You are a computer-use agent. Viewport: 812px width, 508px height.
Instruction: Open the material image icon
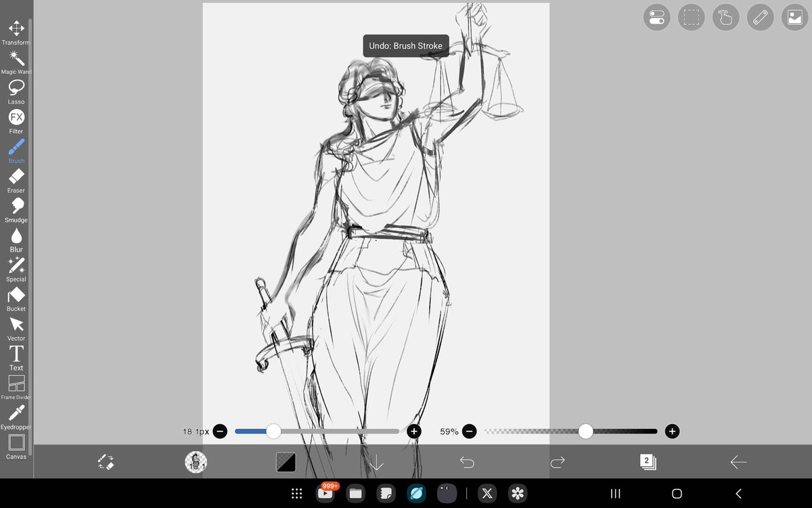[795, 18]
